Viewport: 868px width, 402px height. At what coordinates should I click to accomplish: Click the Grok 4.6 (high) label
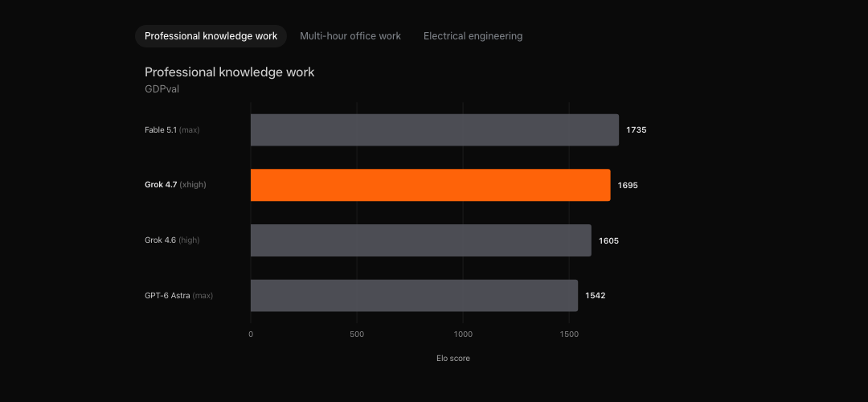coord(172,240)
